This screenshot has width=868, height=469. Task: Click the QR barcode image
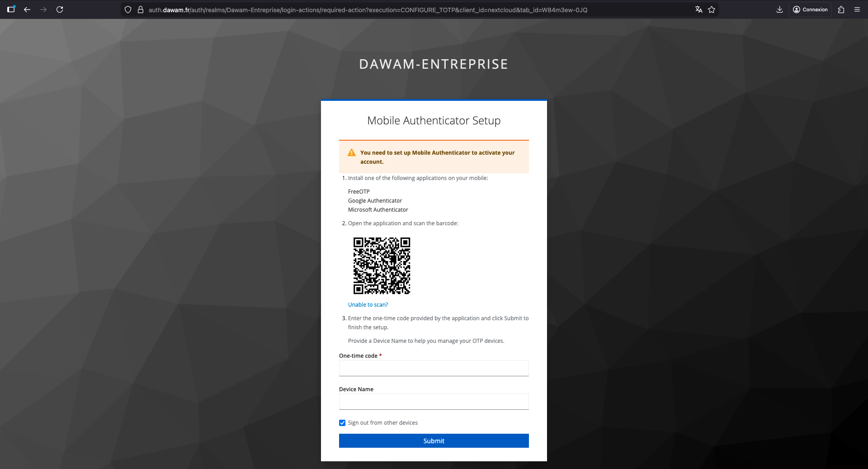[382, 266]
